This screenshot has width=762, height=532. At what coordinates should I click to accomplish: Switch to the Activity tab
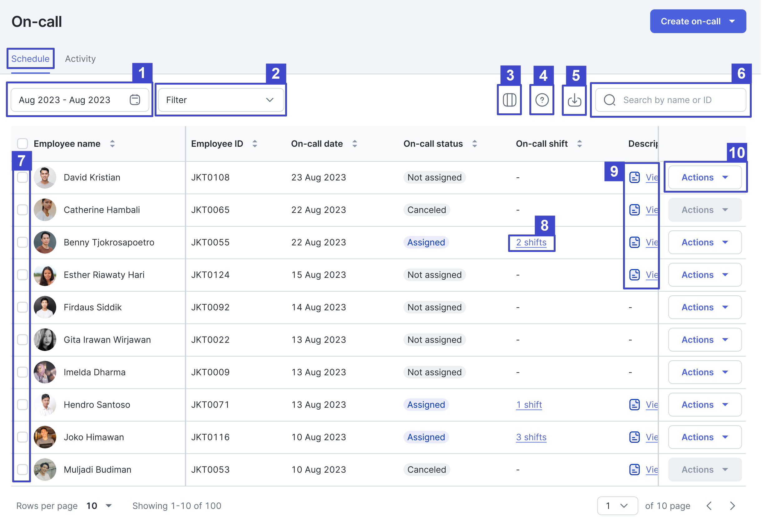(x=80, y=59)
